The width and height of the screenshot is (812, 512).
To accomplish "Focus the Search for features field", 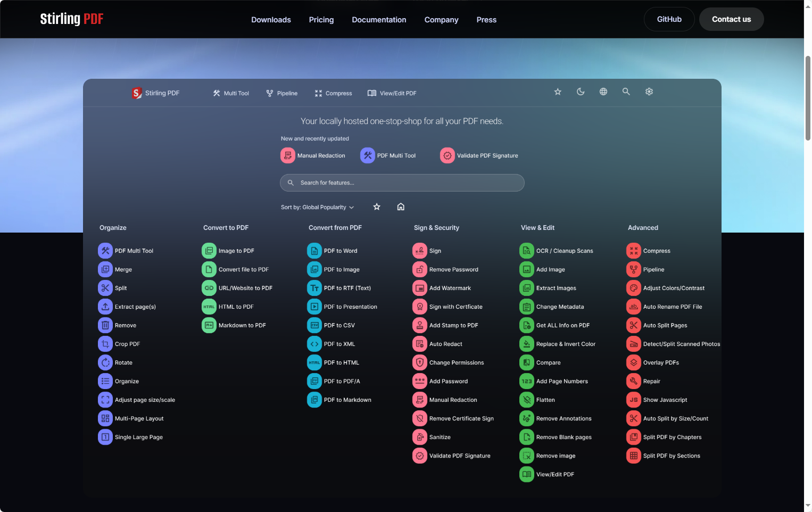I will coord(402,183).
